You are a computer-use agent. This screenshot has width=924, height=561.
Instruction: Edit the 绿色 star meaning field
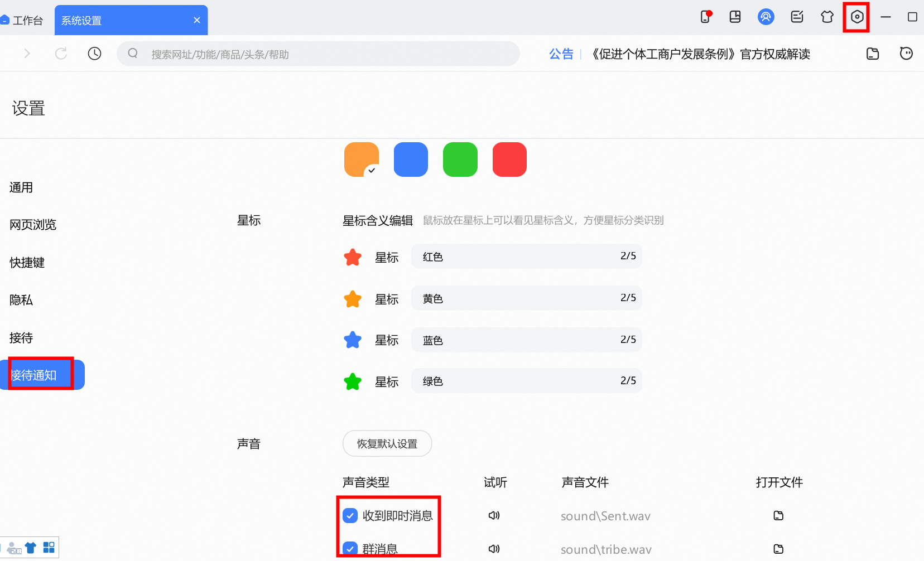(x=527, y=381)
